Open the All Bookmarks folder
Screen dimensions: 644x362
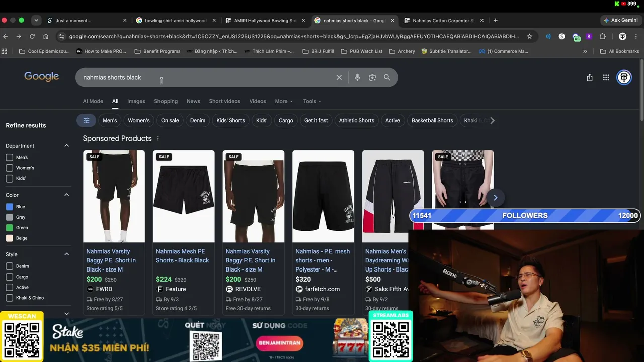click(619, 51)
